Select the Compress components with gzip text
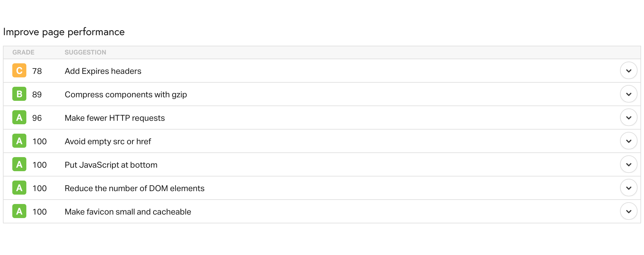The height and width of the screenshot is (255, 644). 126,95
